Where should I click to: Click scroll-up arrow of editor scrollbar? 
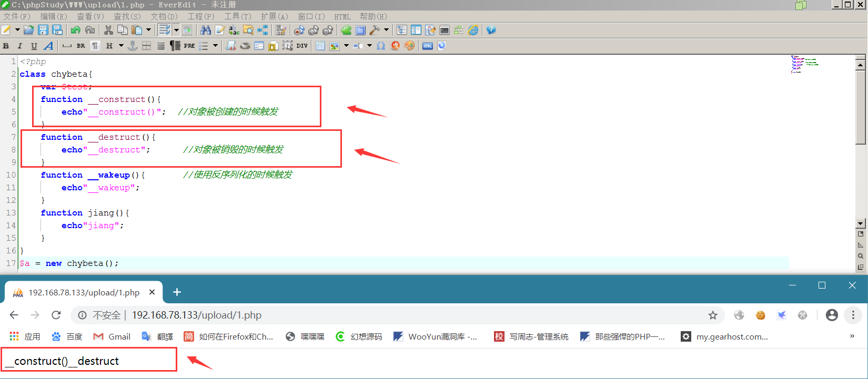861,65
